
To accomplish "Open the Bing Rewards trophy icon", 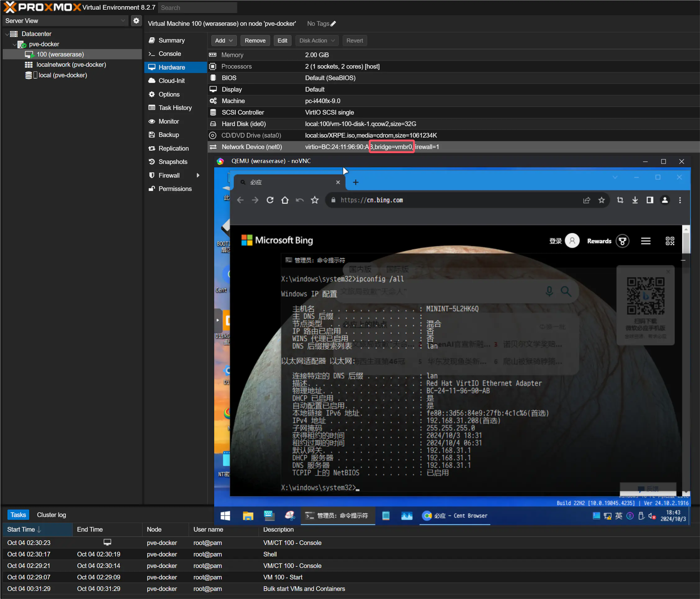I will coord(622,241).
